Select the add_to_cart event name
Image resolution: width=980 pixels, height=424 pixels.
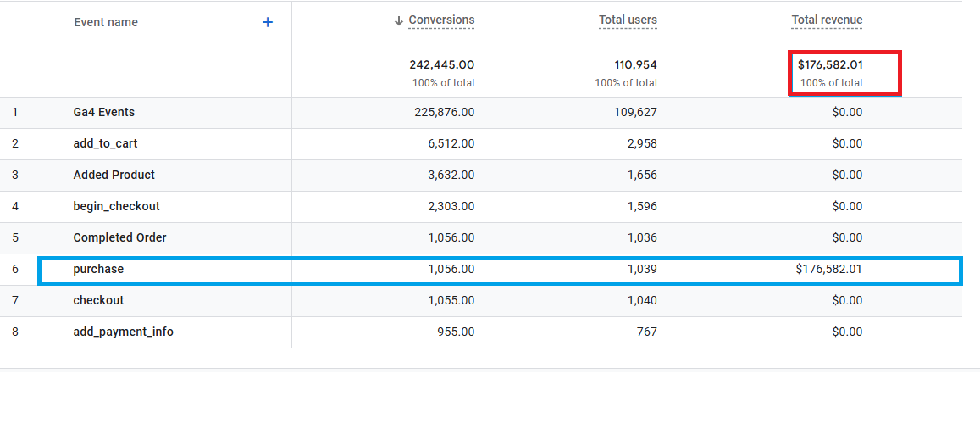pyautogui.click(x=106, y=143)
